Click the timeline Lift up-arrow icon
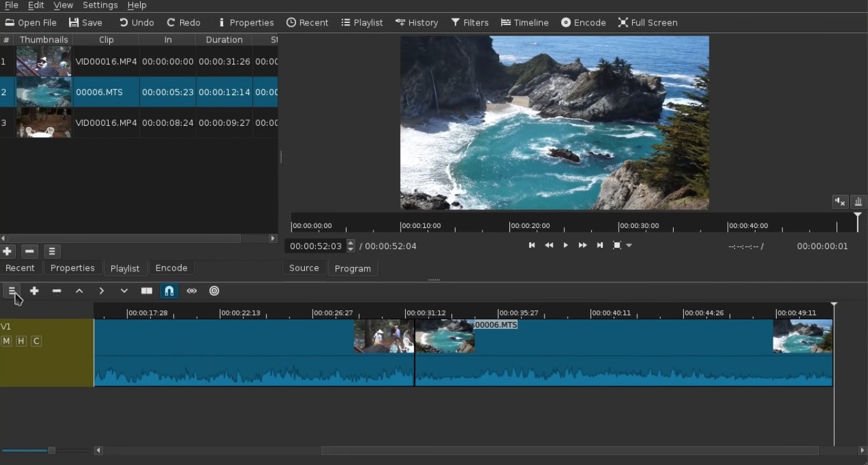This screenshot has width=868, height=465. pos(79,291)
